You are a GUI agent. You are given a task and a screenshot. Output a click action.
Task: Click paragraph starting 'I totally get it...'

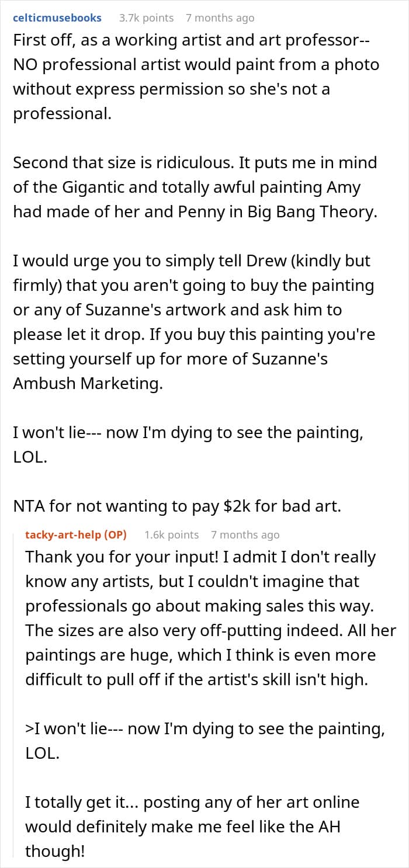(192, 827)
